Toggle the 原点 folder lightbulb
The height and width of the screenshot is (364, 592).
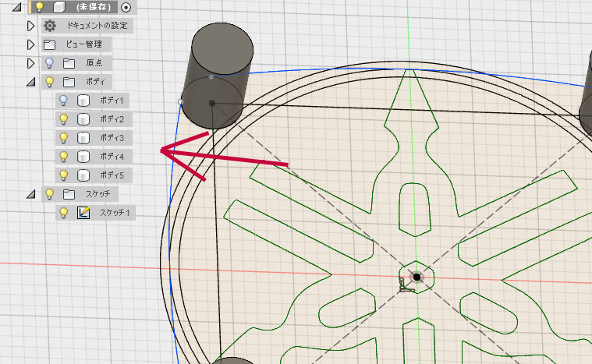point(49,63)
